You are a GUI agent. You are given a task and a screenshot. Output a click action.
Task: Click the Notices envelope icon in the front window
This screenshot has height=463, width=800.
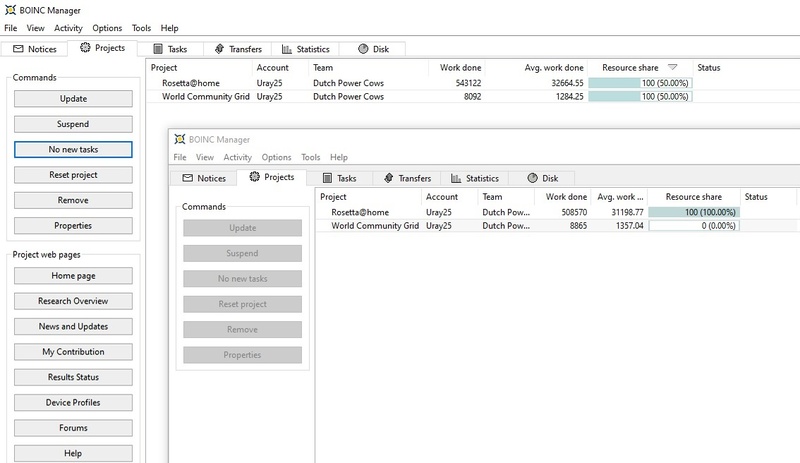pos(188,178)
